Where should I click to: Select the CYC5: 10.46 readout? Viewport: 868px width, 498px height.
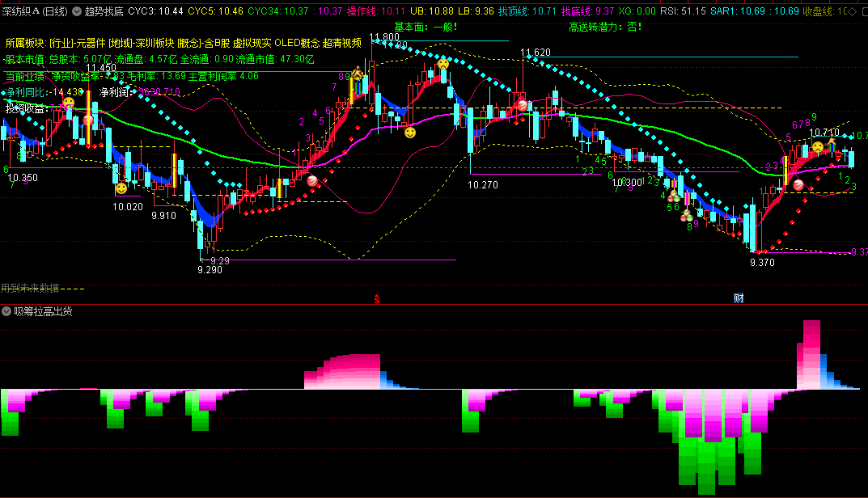pos(215,11)
